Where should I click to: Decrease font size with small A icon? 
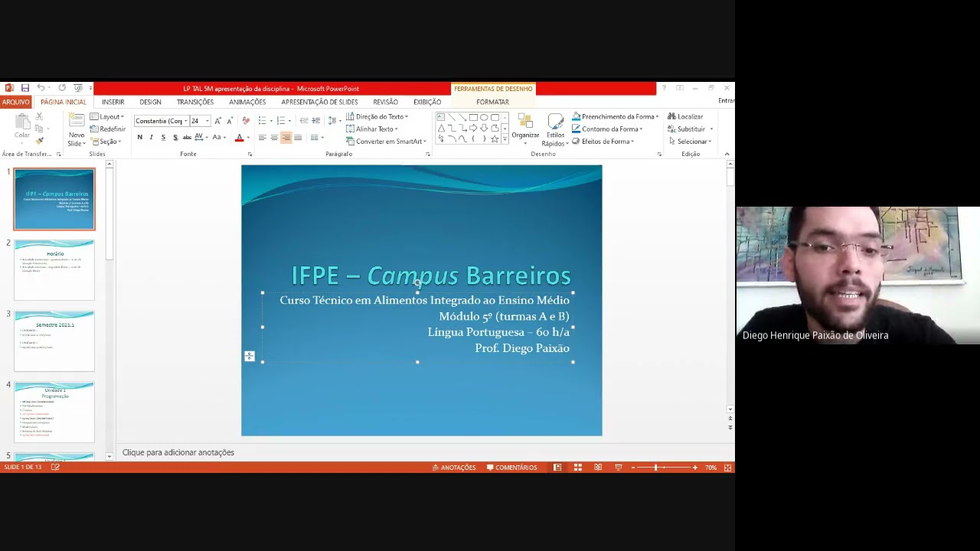229,121
